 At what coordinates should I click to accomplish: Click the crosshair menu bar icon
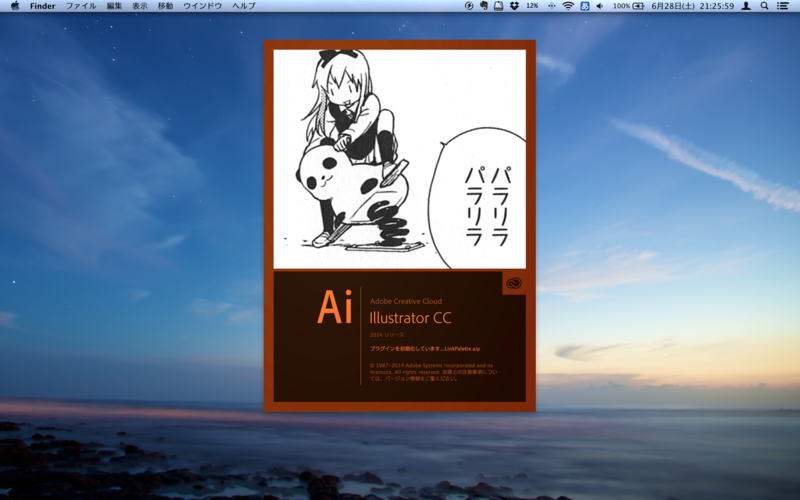(x=551, y=6)
